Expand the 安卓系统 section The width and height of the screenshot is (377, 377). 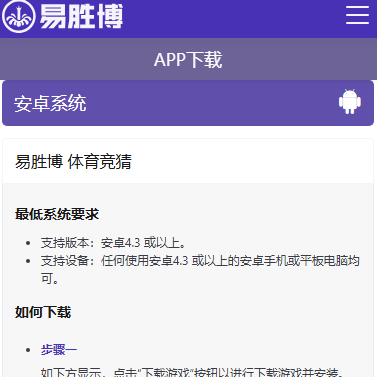[x=188, y=103]
